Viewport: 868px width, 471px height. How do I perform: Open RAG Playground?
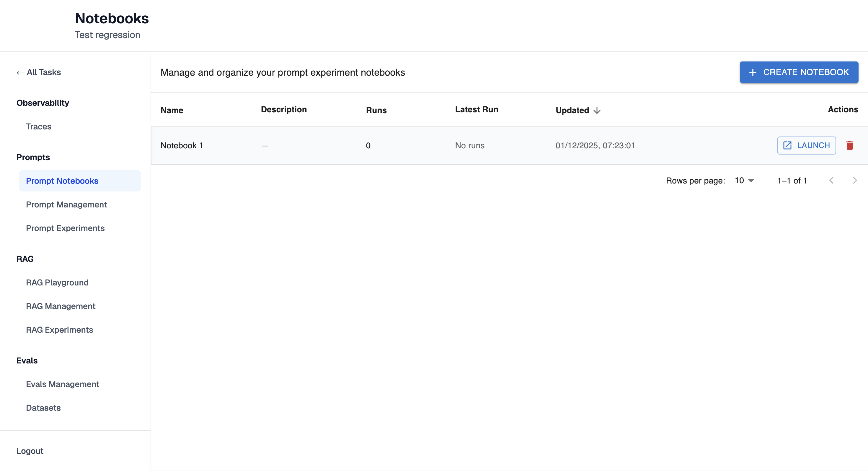point(57,282)
